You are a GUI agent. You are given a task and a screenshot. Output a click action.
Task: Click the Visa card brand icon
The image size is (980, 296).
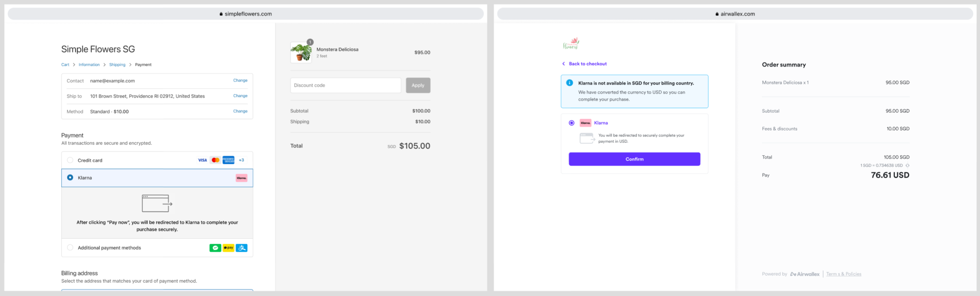tap(203, 160)
